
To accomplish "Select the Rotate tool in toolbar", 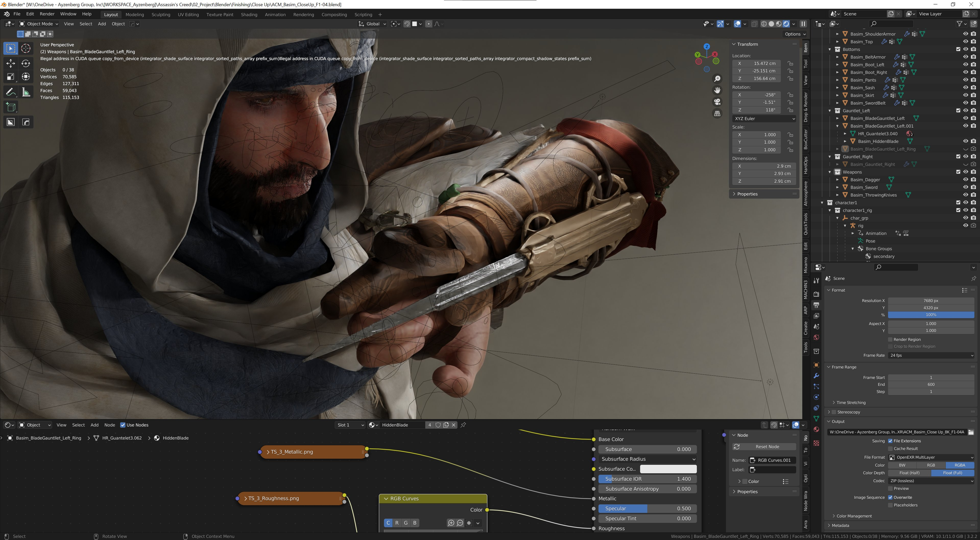I will pos(25,63).
